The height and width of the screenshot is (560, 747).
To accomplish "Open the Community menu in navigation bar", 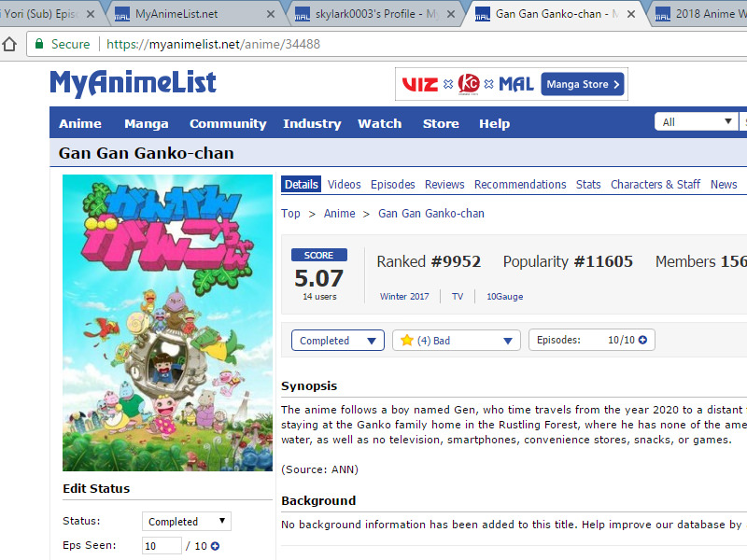I will 228,124.
